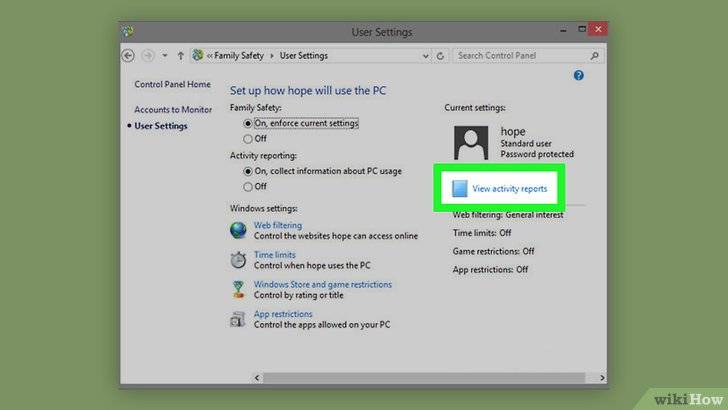Click the hope user avatar picture

tap(471, 143)
